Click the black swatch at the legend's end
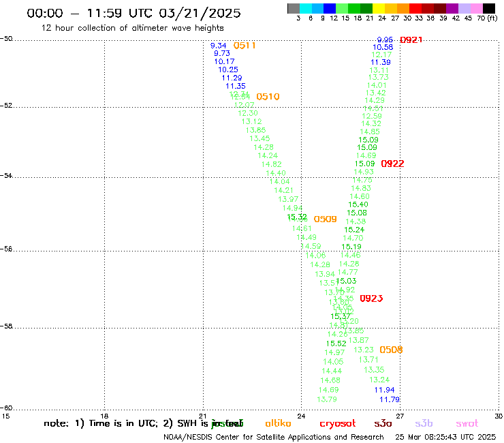504x443 pixels. 488,8
